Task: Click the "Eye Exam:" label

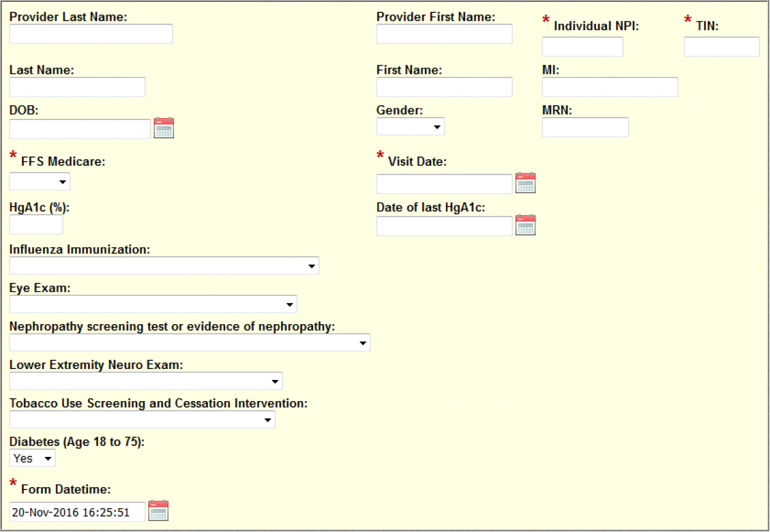Action: point(40,288)
